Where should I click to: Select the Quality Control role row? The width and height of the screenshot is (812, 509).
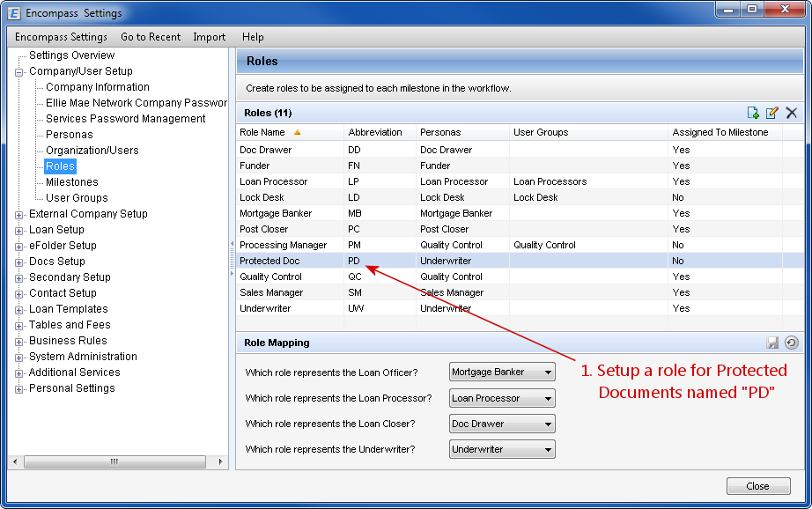coord(520,277)
